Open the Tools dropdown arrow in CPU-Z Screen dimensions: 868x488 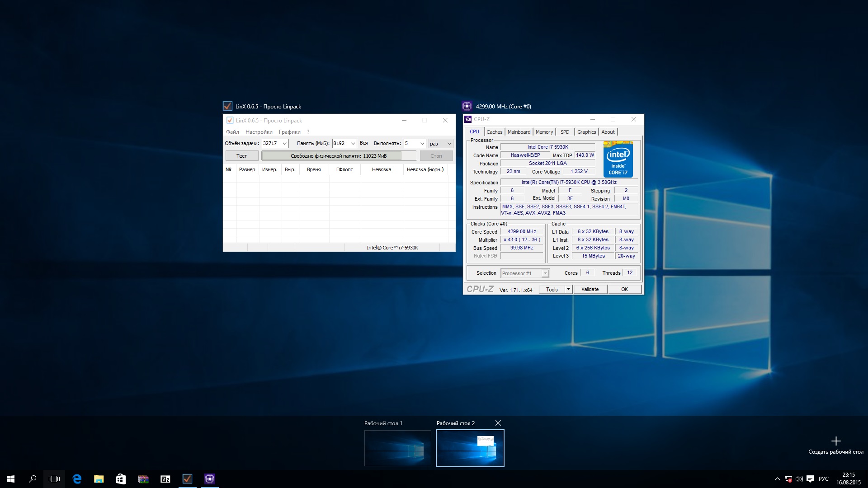(x=568, y=289)
